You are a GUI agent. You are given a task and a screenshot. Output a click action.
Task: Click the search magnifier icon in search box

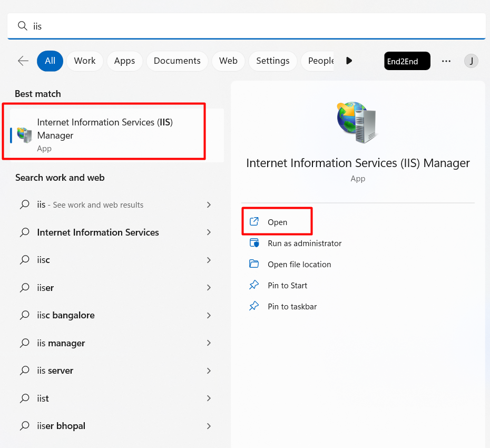(x=23, y=26)
